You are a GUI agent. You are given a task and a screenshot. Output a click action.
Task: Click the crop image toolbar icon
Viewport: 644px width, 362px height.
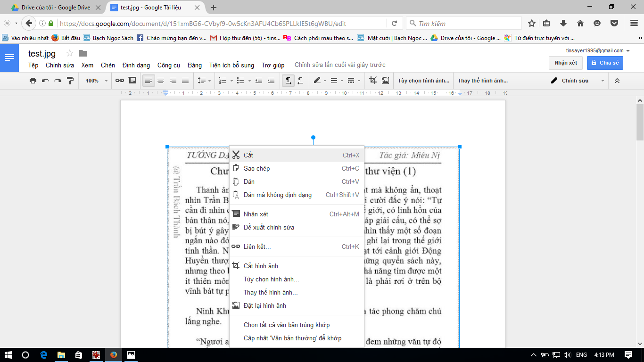point(373,81)
